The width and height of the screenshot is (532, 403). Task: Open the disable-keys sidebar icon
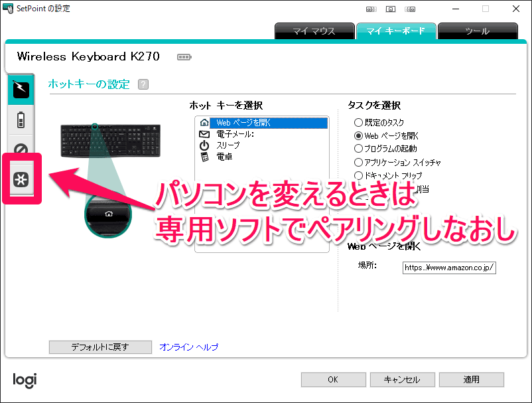click(x=22, y=150)
